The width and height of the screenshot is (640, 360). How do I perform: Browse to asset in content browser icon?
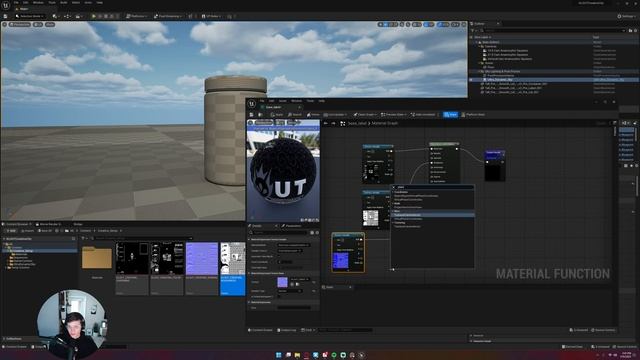(260, 115)
